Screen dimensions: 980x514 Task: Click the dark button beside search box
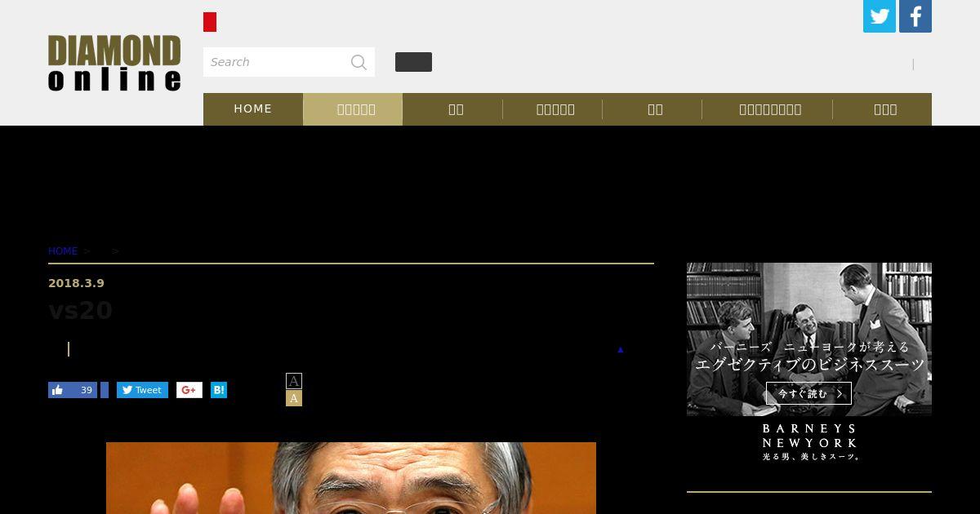click(413, 62)
